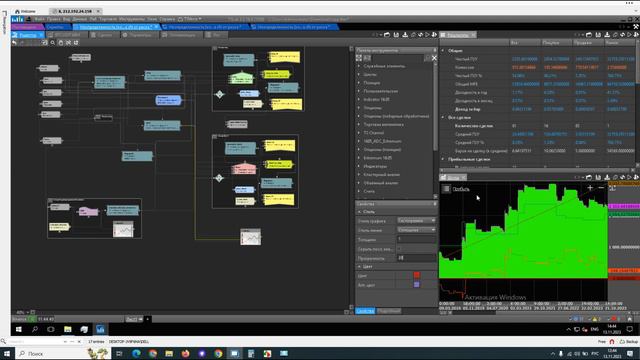Toggle the Скрыть посл. знач. checkbox
The height and width of the screenshot is (360, 640).
click(400, 249)
